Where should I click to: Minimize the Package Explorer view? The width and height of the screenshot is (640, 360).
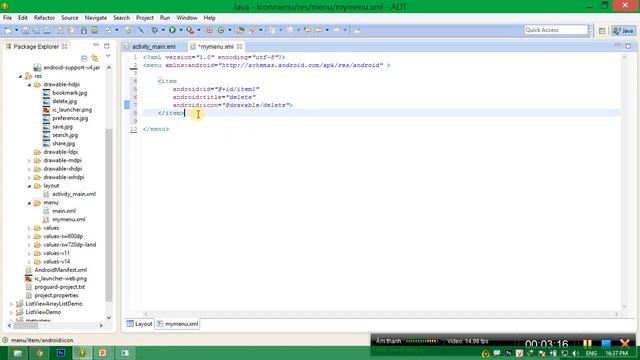pyautogui.click(x=96, y=45)
